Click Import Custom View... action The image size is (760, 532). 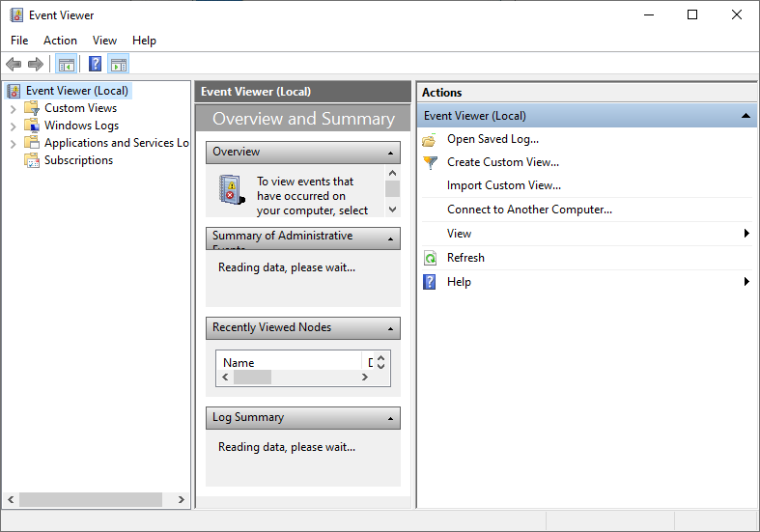(504, 185)
